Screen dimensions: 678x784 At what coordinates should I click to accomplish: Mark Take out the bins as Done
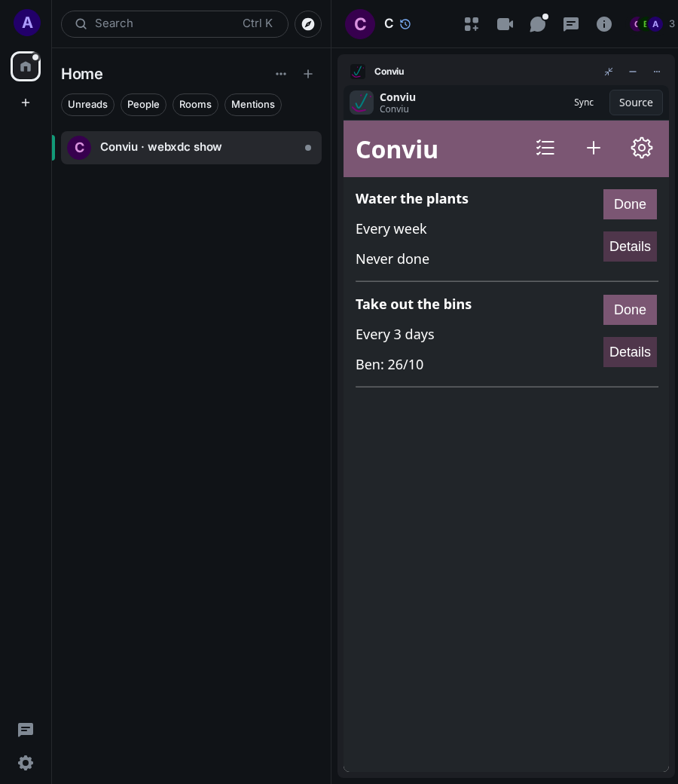tap(630, 310)
